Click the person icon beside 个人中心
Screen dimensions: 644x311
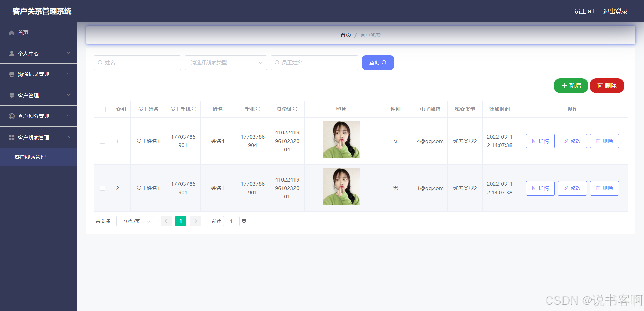coord(12,53)
